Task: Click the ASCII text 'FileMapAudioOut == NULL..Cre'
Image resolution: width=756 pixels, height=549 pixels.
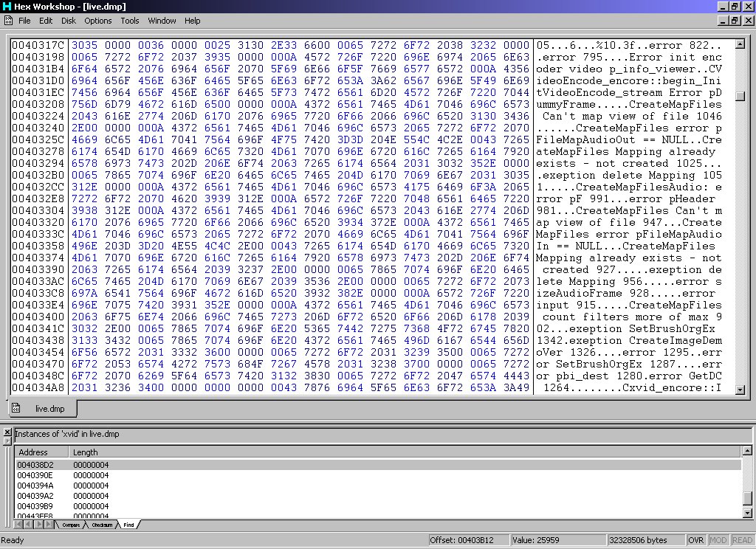Action: pos(629,139)
